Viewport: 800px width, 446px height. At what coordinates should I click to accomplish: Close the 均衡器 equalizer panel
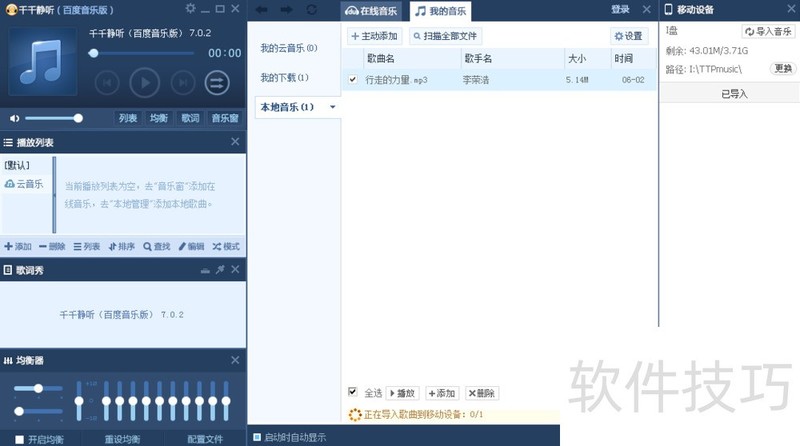[235, 360]
